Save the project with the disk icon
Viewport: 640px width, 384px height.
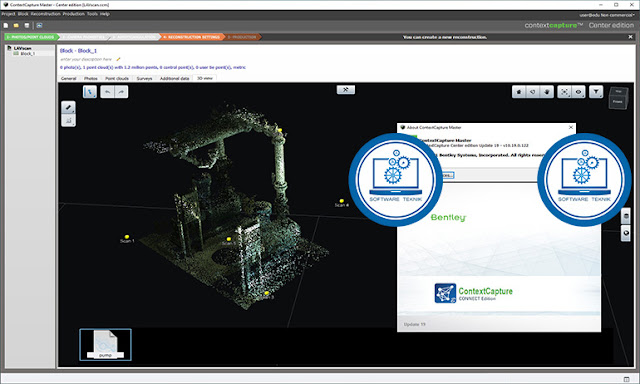(27, 25)
